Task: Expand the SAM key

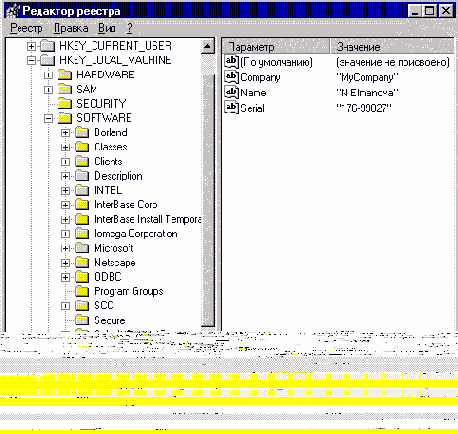Action: [49, 90]
